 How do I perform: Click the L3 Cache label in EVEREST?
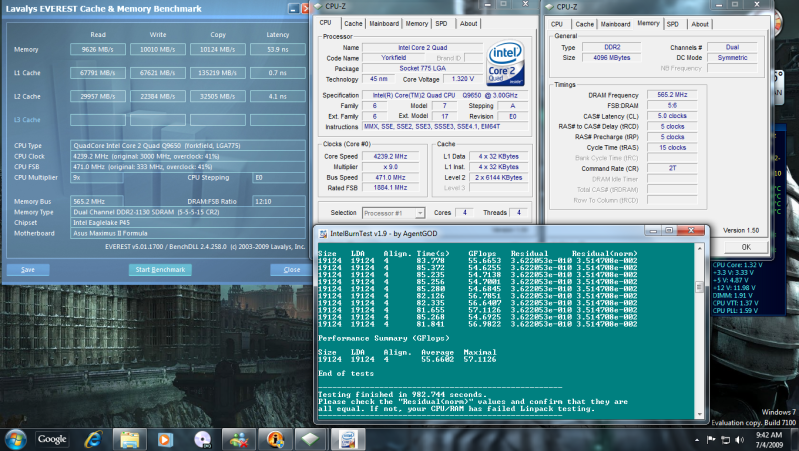pos(27,120)
